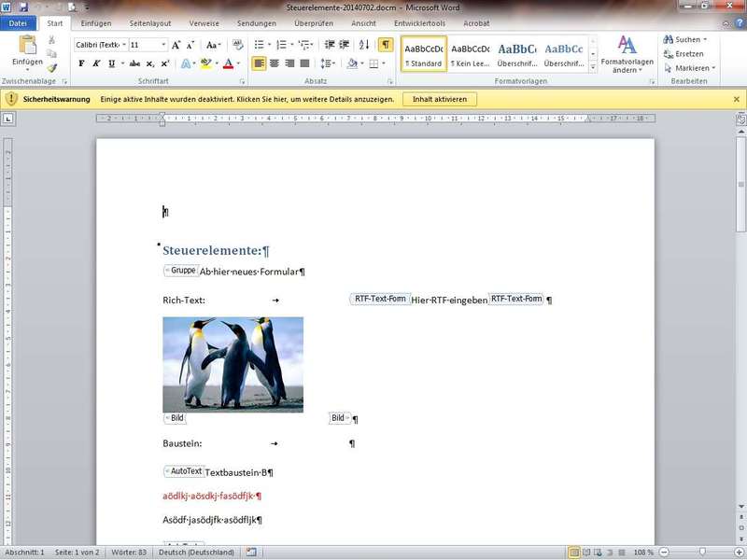Click the Einfügen paste icon
Screen dimensions: 747x560
tap(27, 45)
